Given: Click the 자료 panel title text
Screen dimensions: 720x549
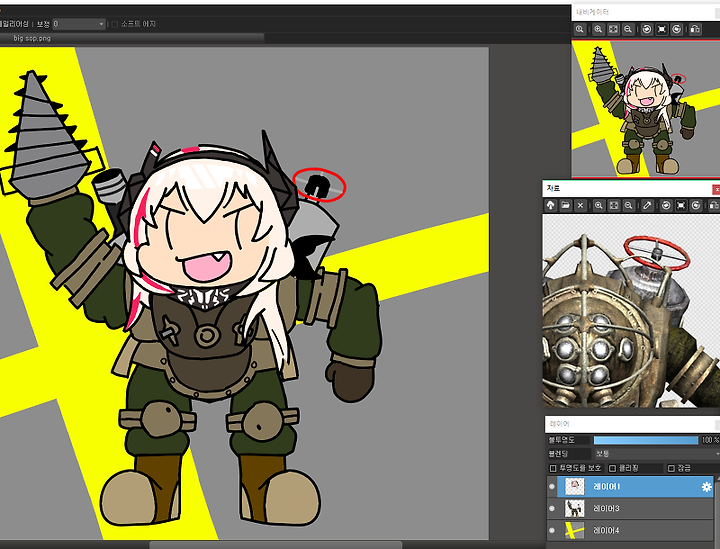Looking at the screenshot, I should [x=553, y=188].
